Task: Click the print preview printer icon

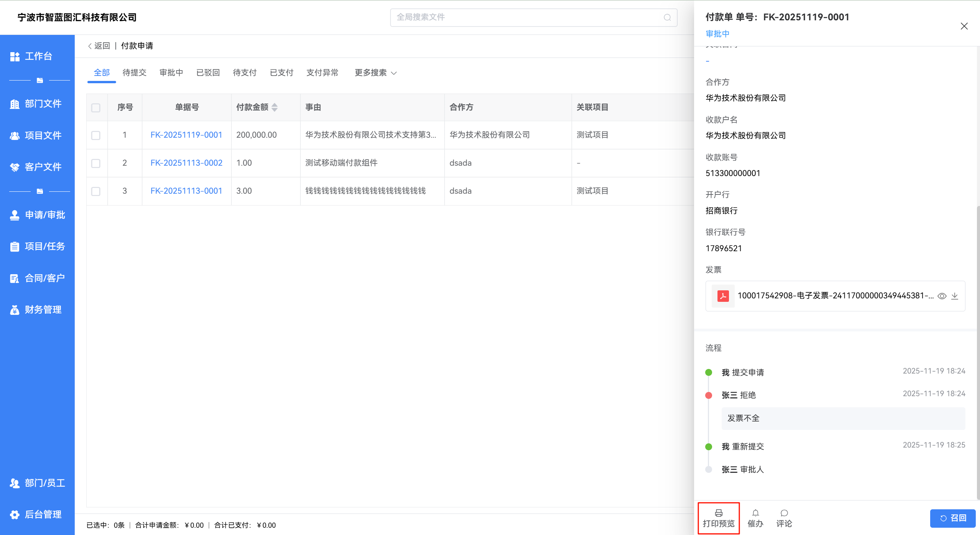Action: pyautogui.click(x=719, y=513)
